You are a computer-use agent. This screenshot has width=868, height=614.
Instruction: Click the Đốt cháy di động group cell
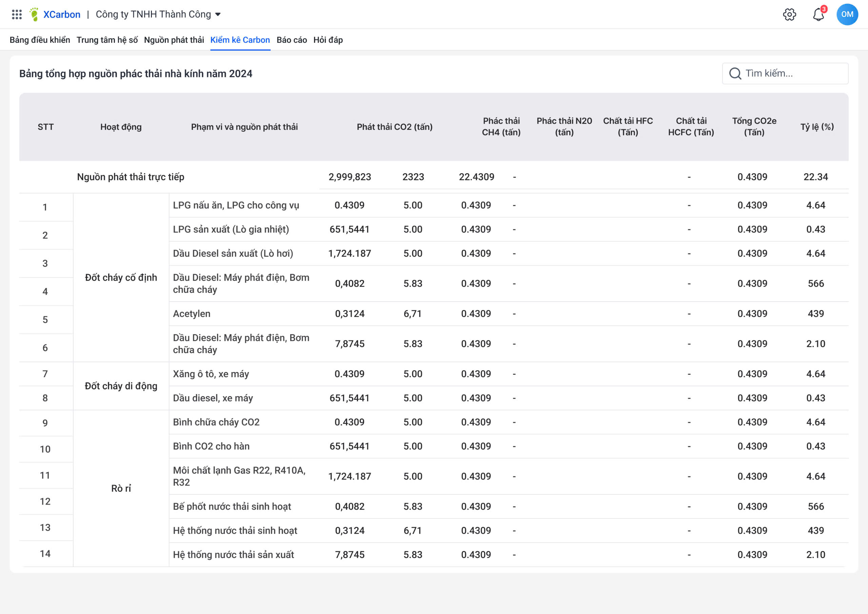pyautogui.click(x=121, y=386)
